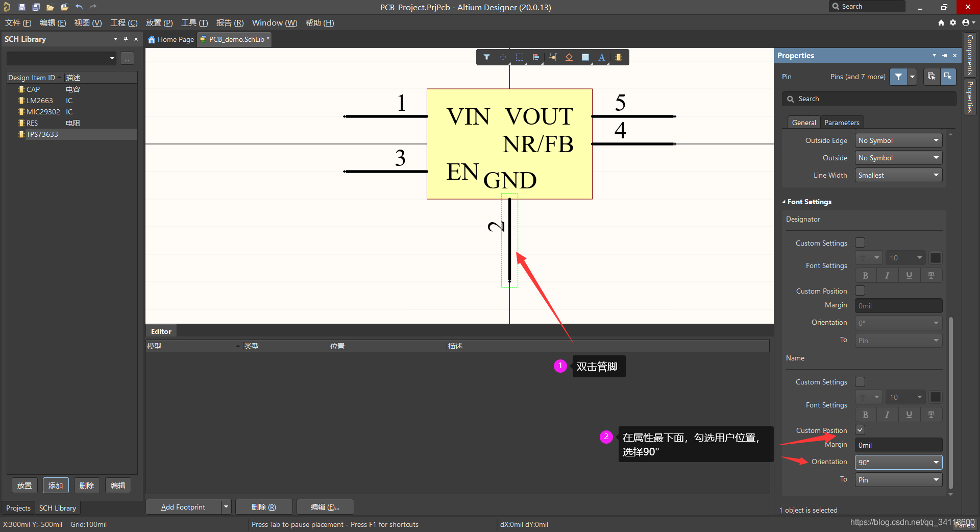
Task: Open the Outside symbol dropdown
Action: pos(898,158)
